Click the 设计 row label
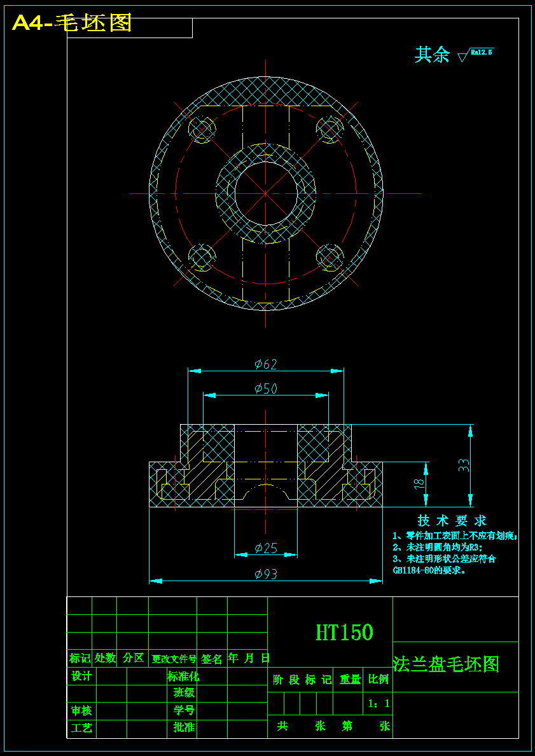This screenshot has width=535, height=756. [82, 676]
